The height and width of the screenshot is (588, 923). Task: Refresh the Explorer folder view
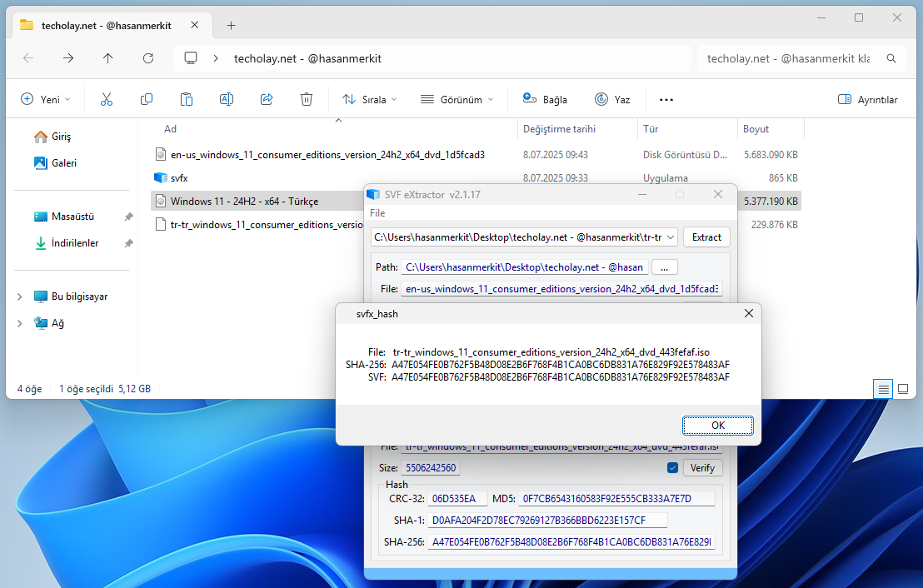click(148, 58)
